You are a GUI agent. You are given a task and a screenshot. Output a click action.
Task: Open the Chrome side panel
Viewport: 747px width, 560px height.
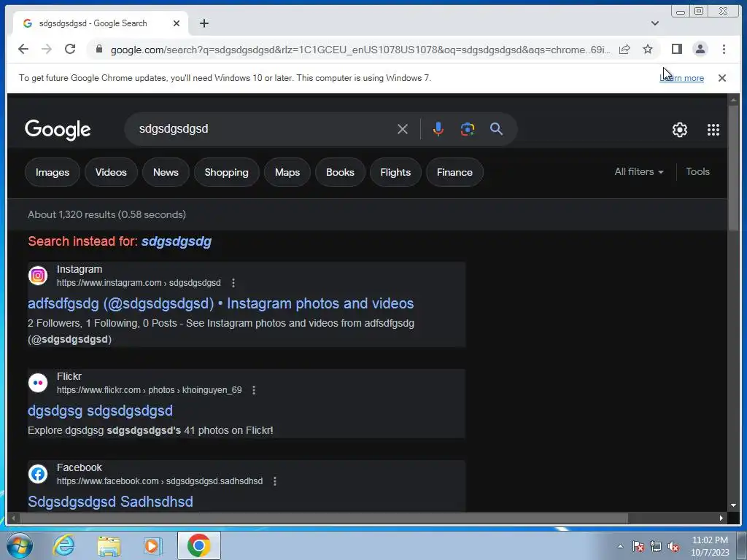tap(676, 49)
